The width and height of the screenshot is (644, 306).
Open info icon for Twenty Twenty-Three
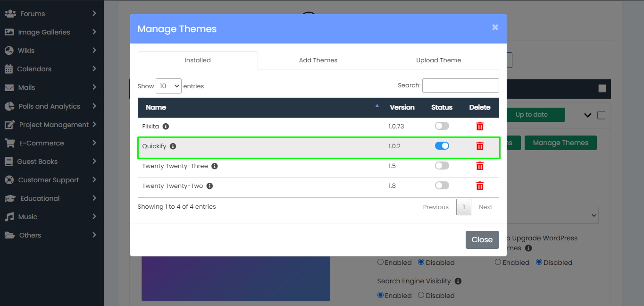point(215,166)
